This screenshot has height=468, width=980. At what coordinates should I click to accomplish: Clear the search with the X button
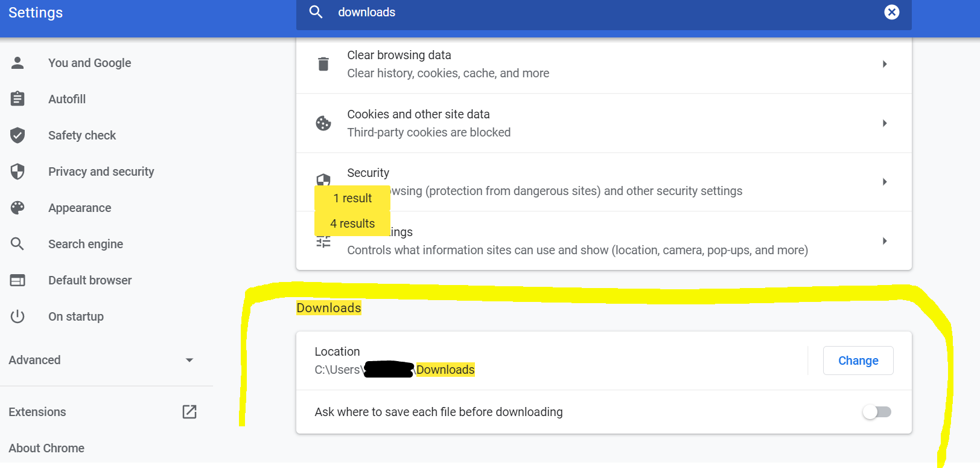[891, 12]
